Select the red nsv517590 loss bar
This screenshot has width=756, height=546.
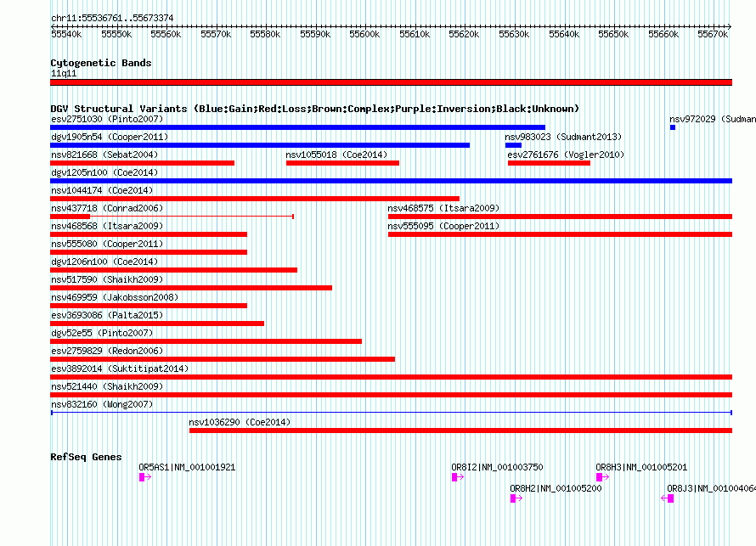point(191,288)
